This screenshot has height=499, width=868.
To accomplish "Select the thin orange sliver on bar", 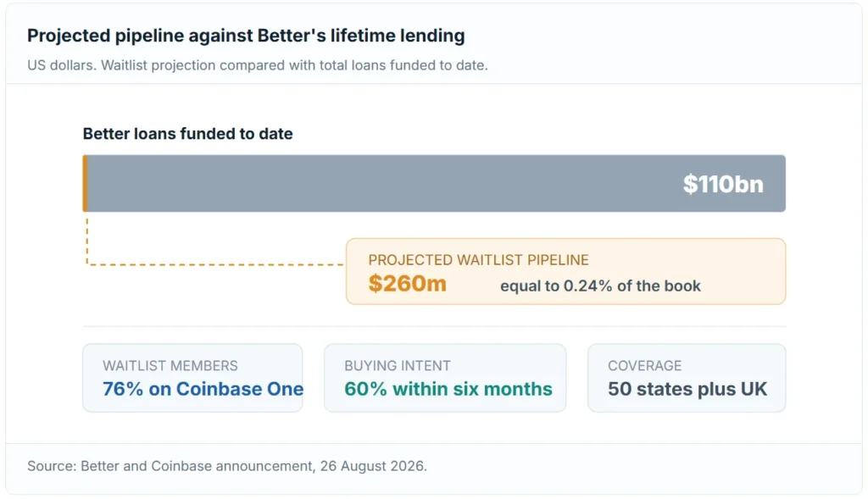I will click(x=86, y=184).
